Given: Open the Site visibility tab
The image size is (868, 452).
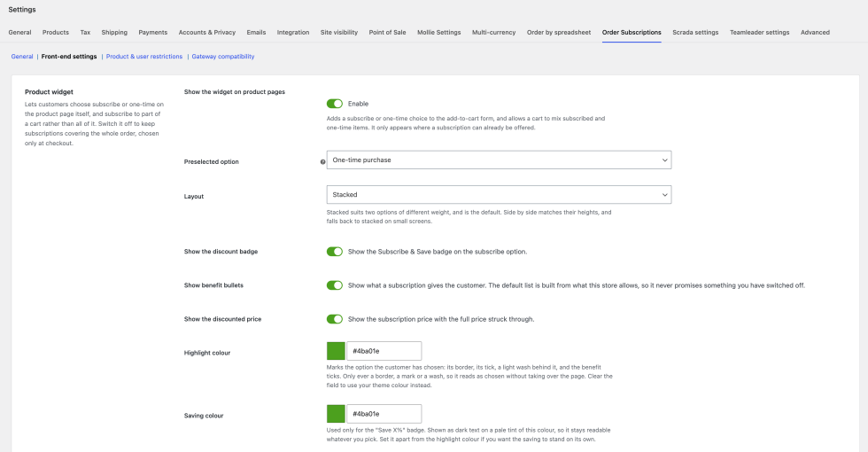Looking at the screenshot, I should click(338, 32).
